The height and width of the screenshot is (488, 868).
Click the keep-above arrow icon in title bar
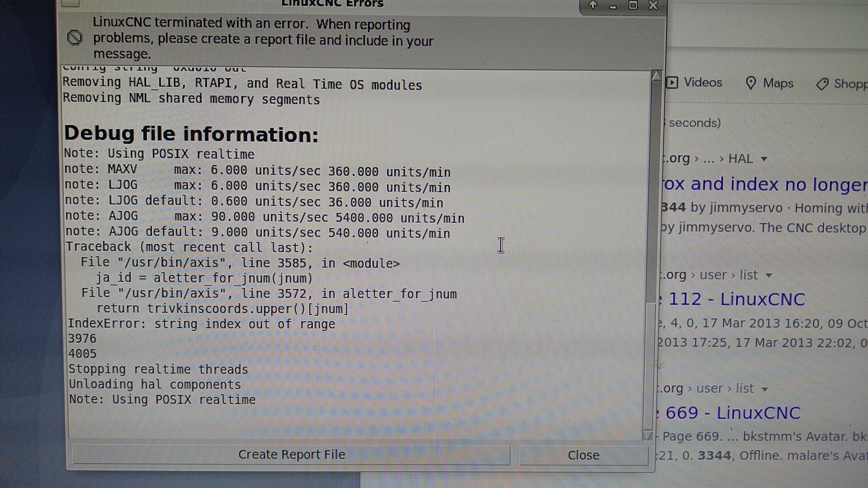[593, 5]
